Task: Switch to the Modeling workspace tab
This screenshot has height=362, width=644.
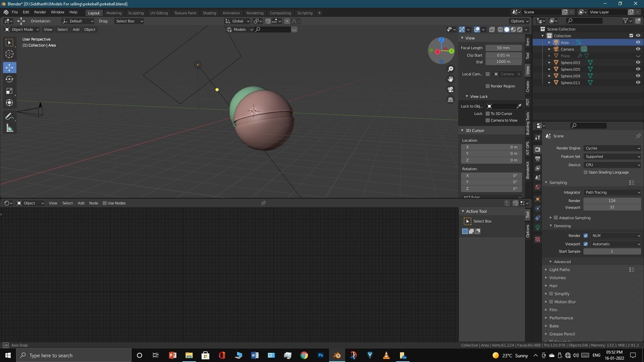Action: click(114, 13)
